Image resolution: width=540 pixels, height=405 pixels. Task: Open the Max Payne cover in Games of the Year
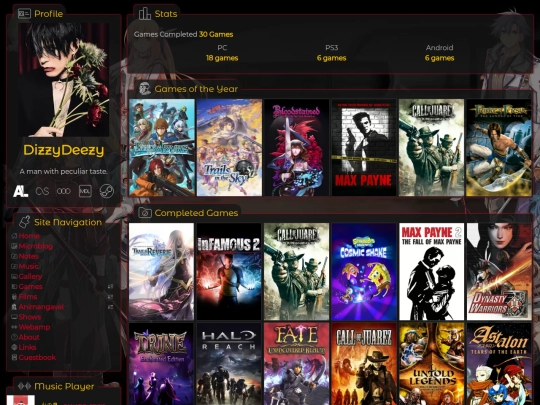(364, 147)
